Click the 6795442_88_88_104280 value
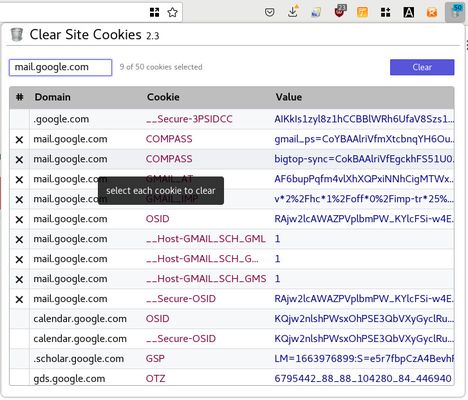 coord(363,379)
